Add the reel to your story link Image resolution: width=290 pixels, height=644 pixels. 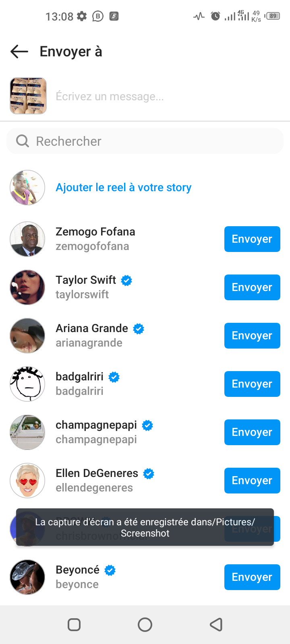[123, 188]
